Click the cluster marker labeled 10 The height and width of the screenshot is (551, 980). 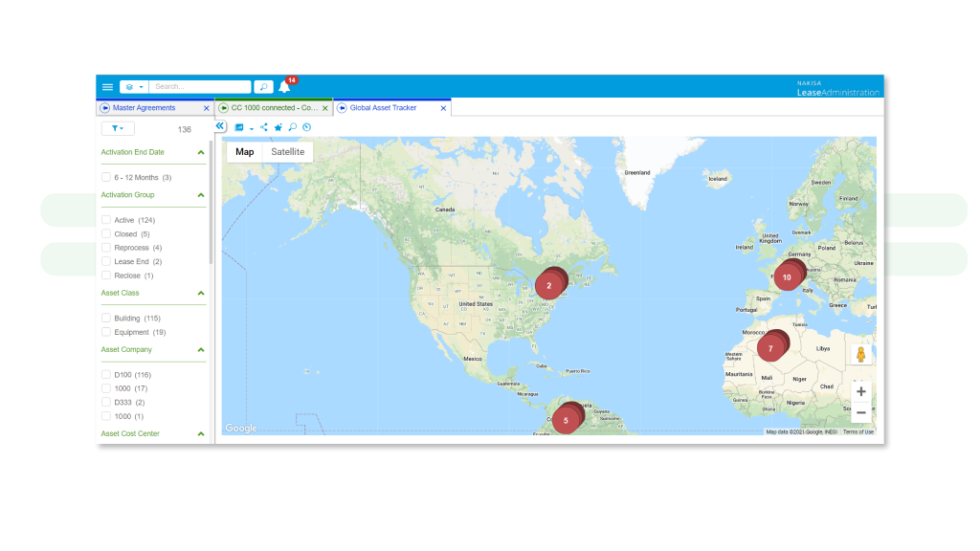pos(787,277)
